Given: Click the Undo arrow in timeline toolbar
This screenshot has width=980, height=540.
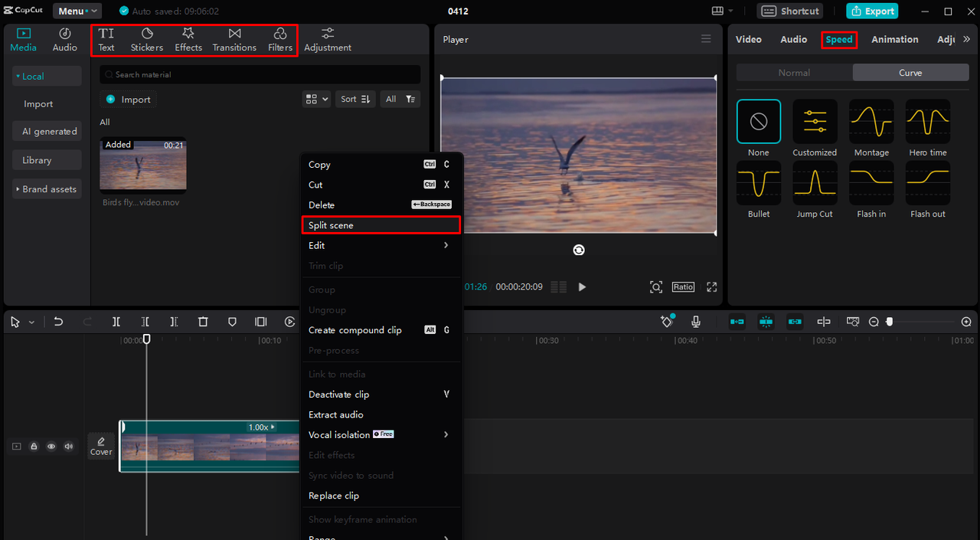Looking at the screenshot, I should pyautogui.click(x=58, y=322).
